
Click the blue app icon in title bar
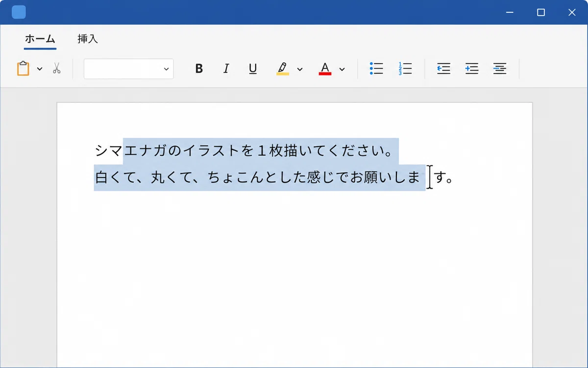point(19,12)
